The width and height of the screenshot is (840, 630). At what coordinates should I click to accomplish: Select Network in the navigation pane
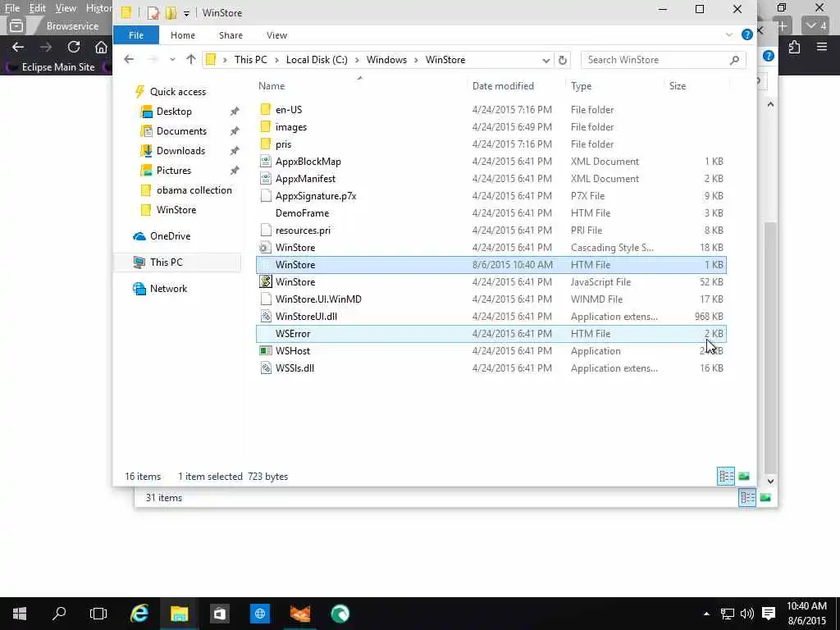168,289
